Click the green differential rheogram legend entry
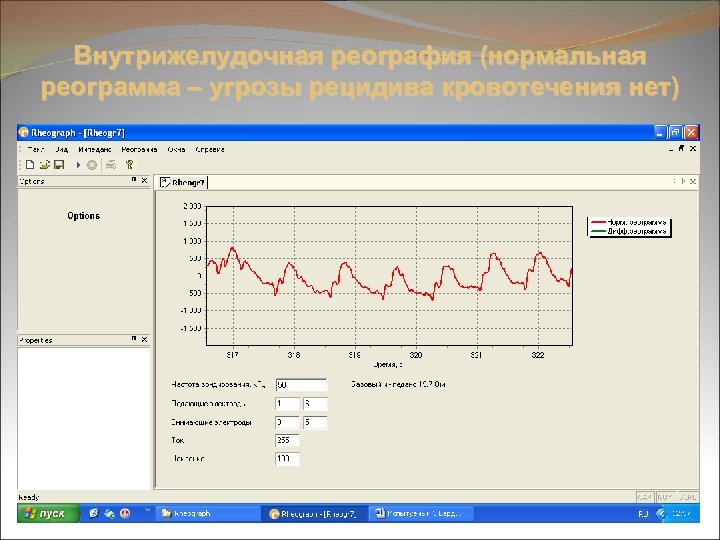 629,231
